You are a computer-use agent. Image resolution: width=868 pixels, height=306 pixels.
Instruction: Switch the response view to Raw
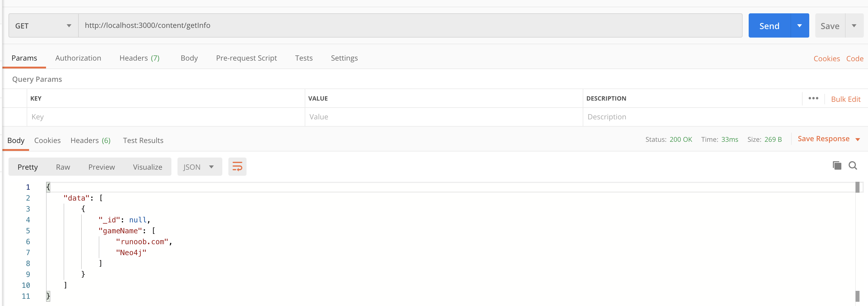(x=63, y=166)
